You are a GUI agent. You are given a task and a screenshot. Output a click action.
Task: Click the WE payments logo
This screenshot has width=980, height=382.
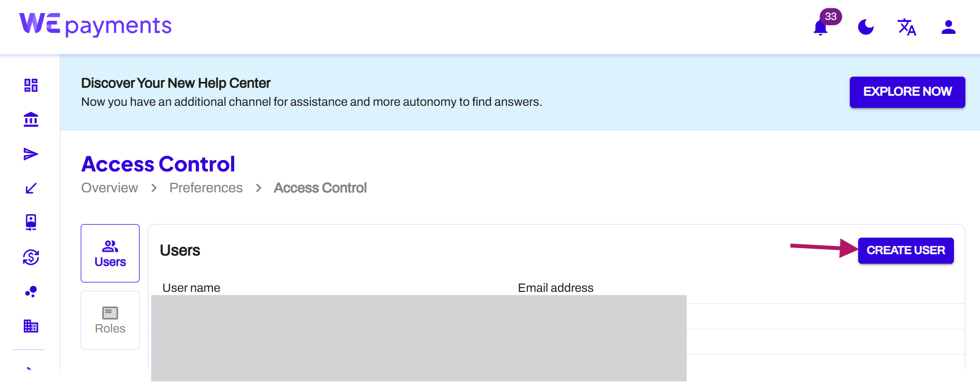[x=95, y=25]
